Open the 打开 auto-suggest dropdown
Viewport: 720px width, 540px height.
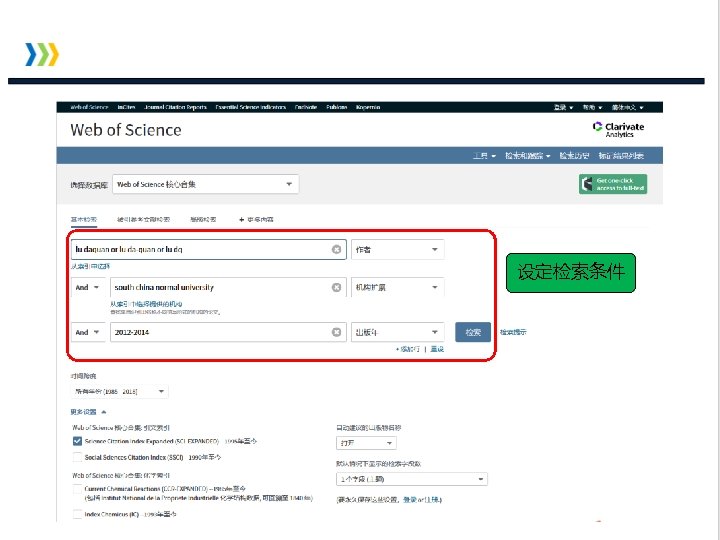pyautogui.click(x=366, y=443)
